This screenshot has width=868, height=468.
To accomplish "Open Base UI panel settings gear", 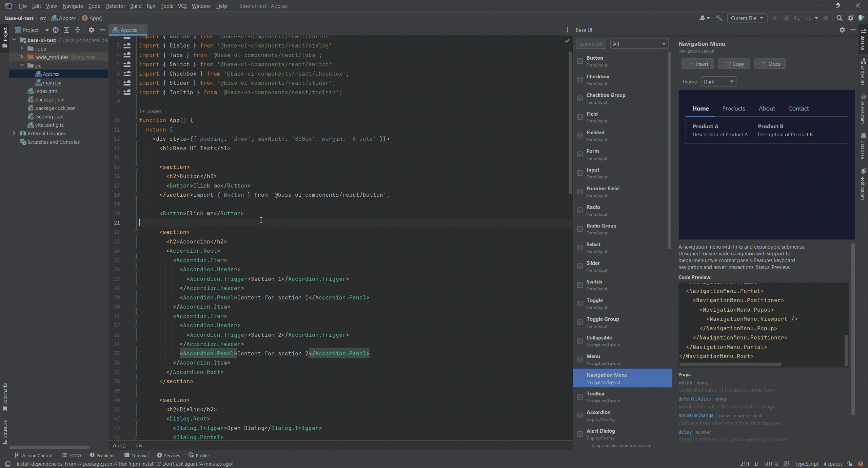I will [842, 30].
